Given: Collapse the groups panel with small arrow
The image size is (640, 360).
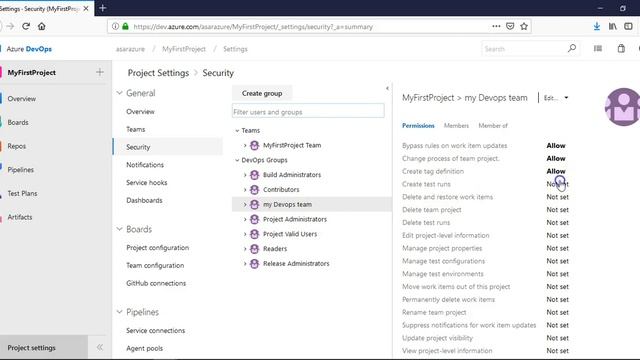Looking at the screenshot, I should coord(387,88).
